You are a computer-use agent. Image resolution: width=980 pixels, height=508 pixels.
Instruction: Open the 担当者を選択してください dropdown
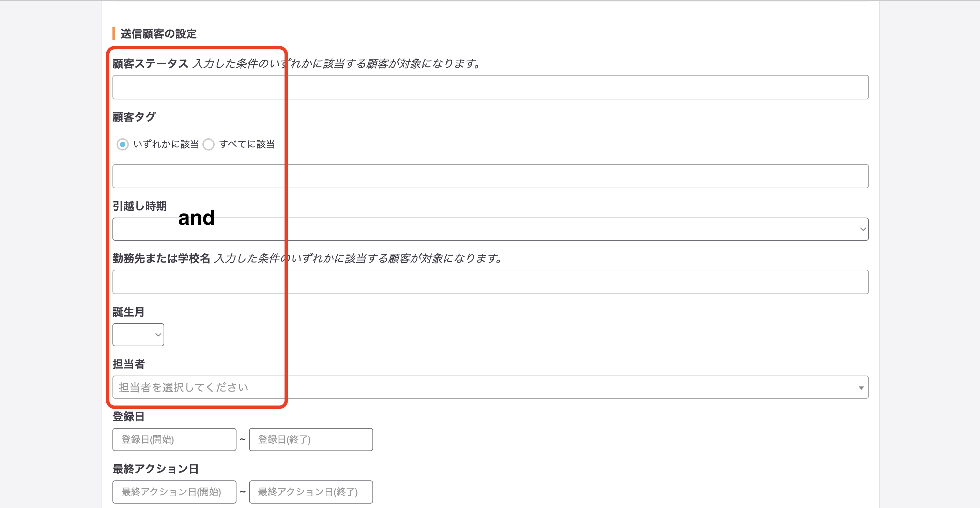pyautogui.click(x=490, y=387)
